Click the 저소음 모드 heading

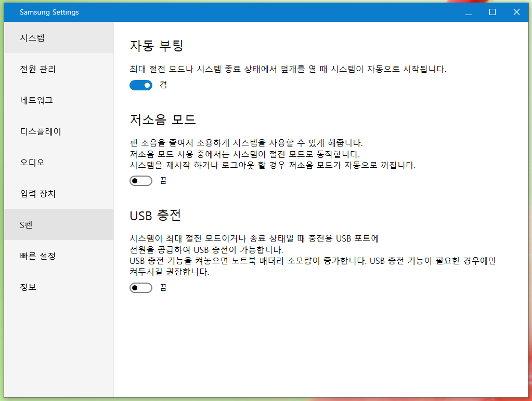(x=163, y=119)
